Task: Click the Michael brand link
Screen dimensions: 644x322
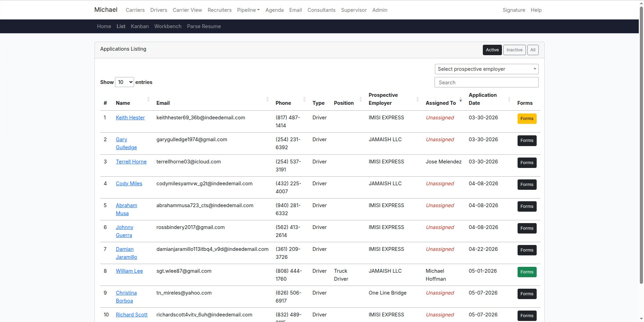Action: tap(106, 10)
